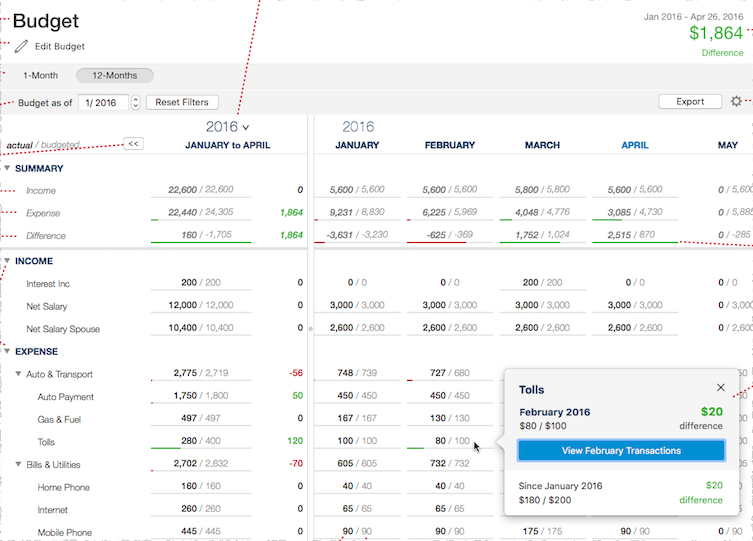Screen dimensions: 753x541
Task: Close the Tolls popup
Action: coord(721,388)
